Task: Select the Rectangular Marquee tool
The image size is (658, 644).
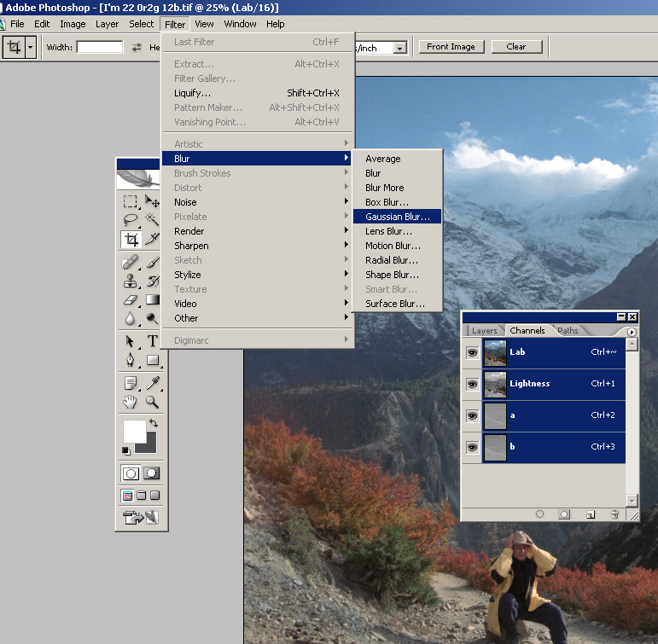Action: 130,201
